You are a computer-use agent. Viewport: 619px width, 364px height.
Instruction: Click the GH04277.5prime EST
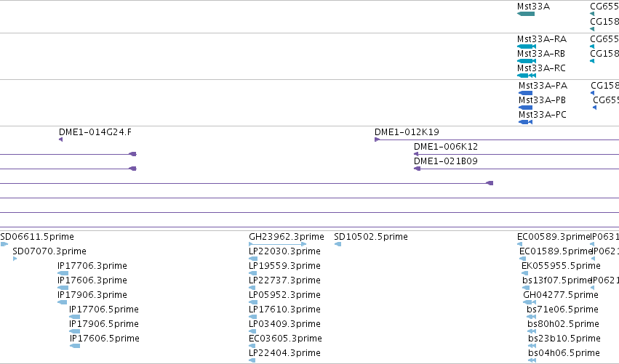point(530,302)
